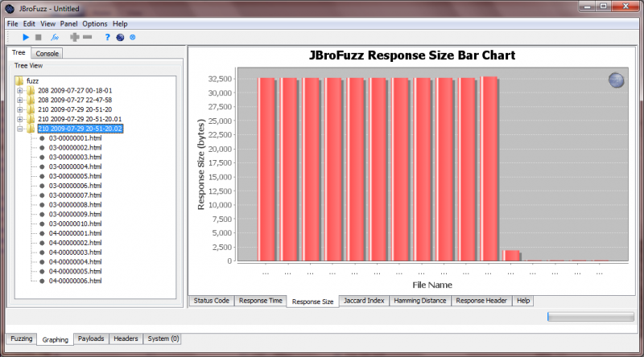The height and width of the screenshot is (357, 644).
Task: Click the plus add icon in toolbar
Action: (74, 37)
